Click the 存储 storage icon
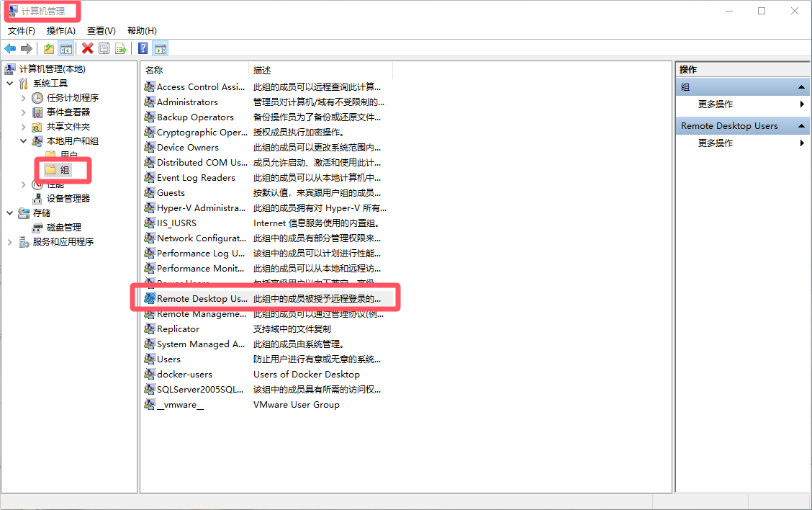Image resolution: width=812 pixels, height=510 pixels. (x=24, y=213)
